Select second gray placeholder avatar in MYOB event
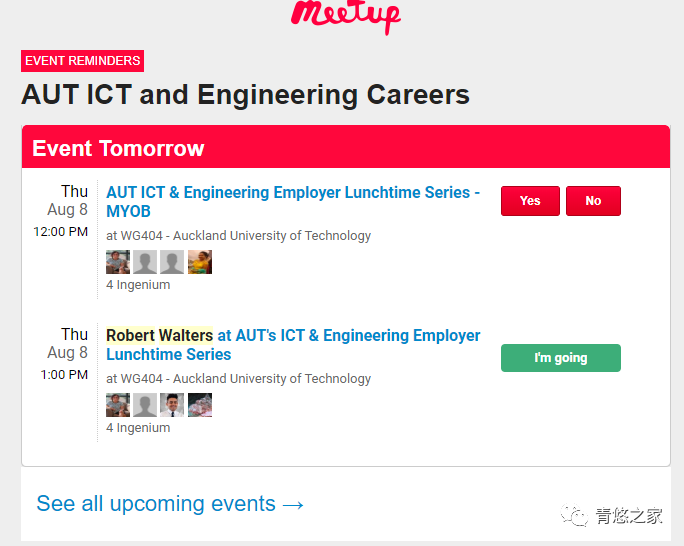This screenshot has height=546, width=684. pos(145,262)
